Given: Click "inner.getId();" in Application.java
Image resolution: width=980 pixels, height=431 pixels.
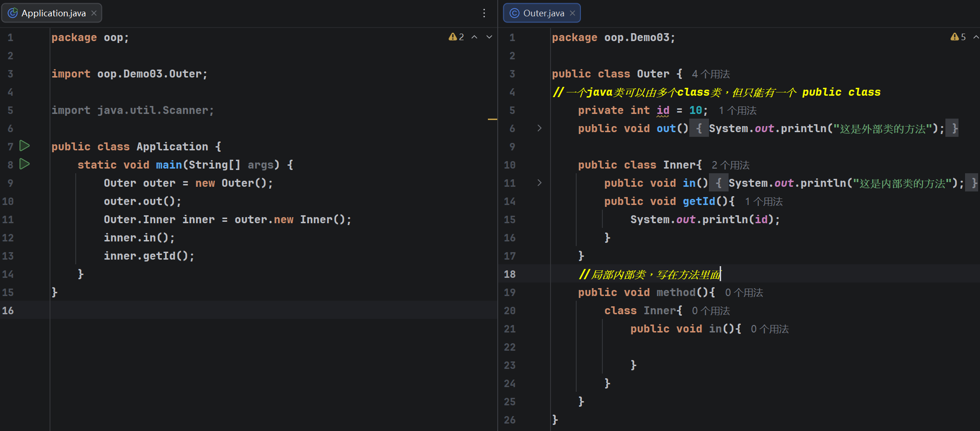Looking at the screenshot, I should (149, 256).
